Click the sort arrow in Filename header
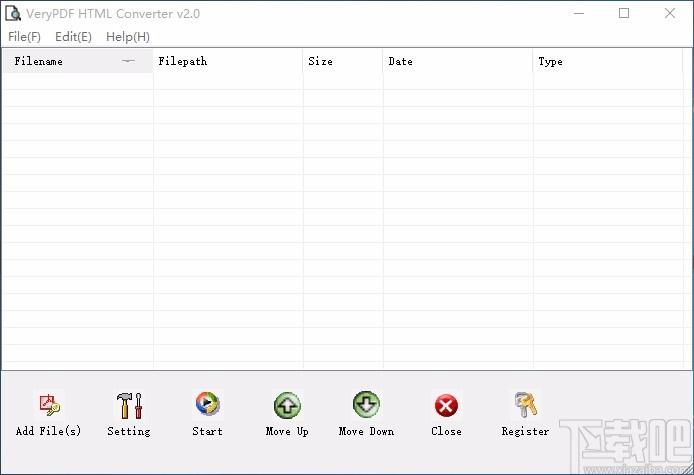The width and height of the screenshot is (694, 475). click(x=128, y=61)
